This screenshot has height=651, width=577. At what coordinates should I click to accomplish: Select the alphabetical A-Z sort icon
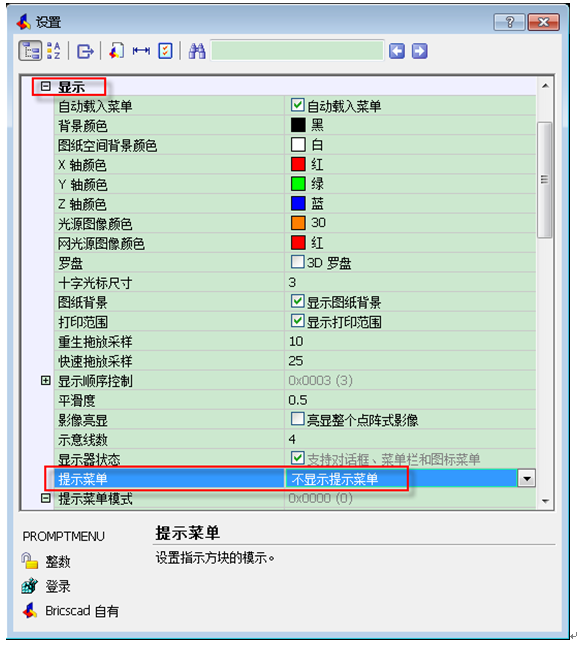[54, 51]
